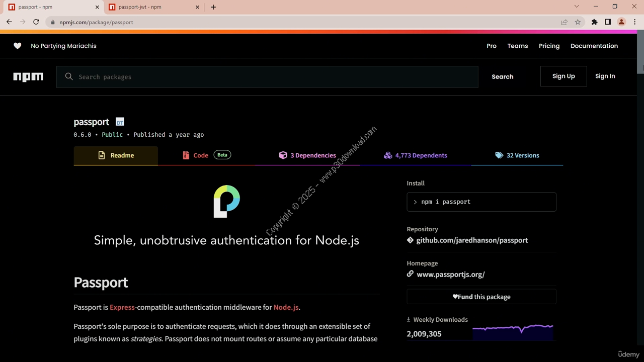Click the passport package title
Screen dimensions: 644x362
tap(91, 122)
